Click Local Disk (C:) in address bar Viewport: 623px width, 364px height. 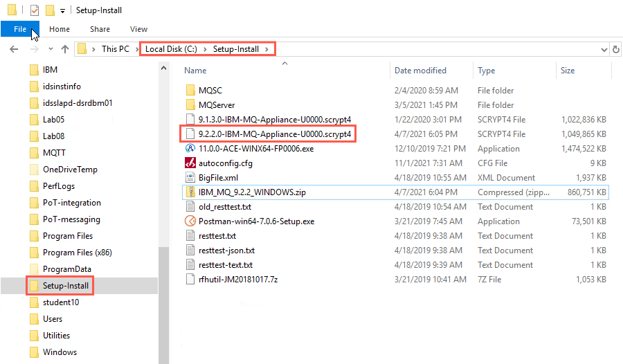click(171, 49)
